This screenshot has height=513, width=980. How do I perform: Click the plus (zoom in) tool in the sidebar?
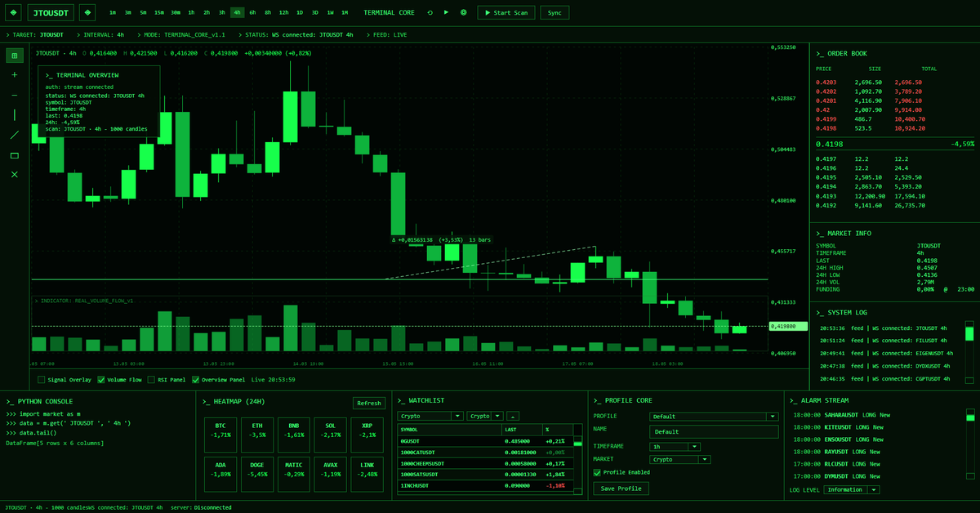tap(15, 75)
